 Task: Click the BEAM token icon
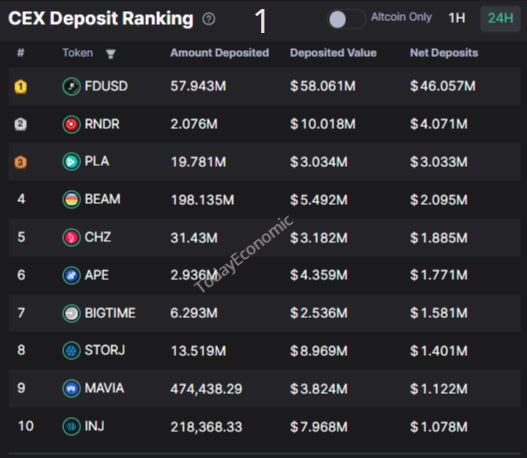pos(71,200)
